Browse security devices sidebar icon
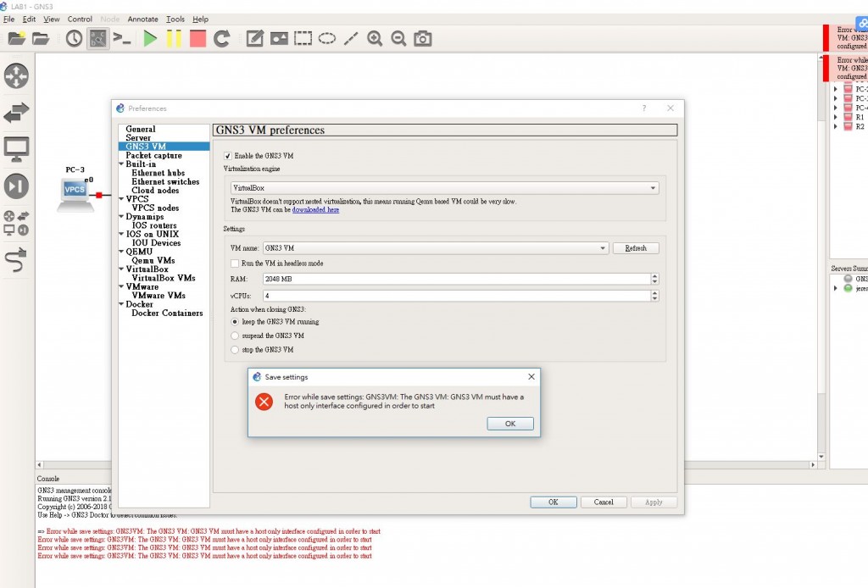The width and height of the screenshot is (868, 588). [17, 186]
